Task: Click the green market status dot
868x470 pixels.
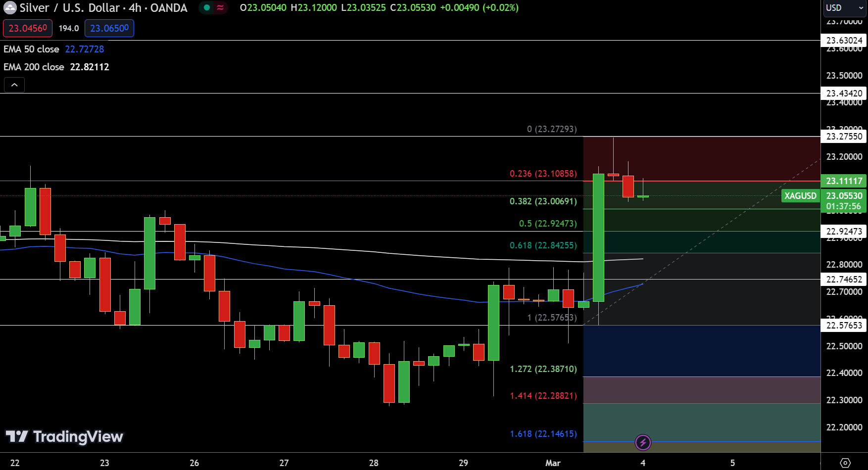Action: coord(207,8)
